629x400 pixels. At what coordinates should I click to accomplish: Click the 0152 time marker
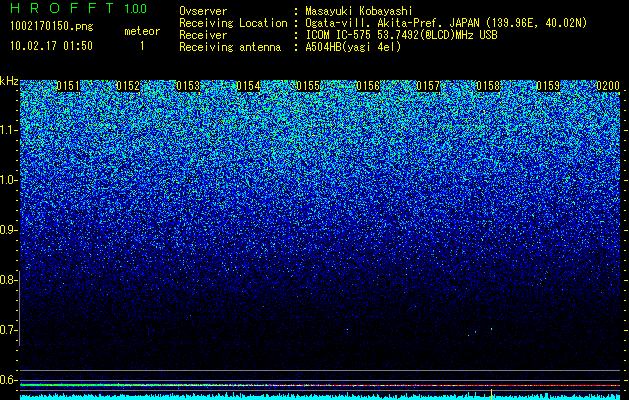[x=128, y=86]
